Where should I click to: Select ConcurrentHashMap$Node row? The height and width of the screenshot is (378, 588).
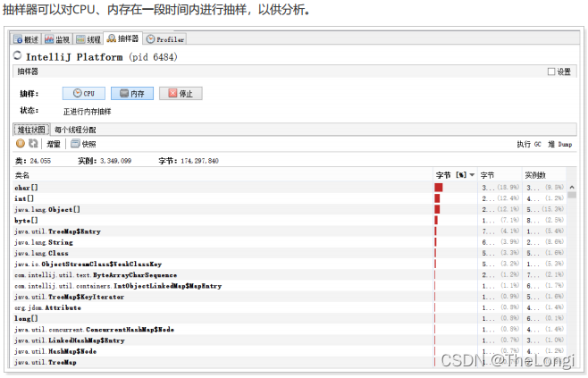click(290, 329)
